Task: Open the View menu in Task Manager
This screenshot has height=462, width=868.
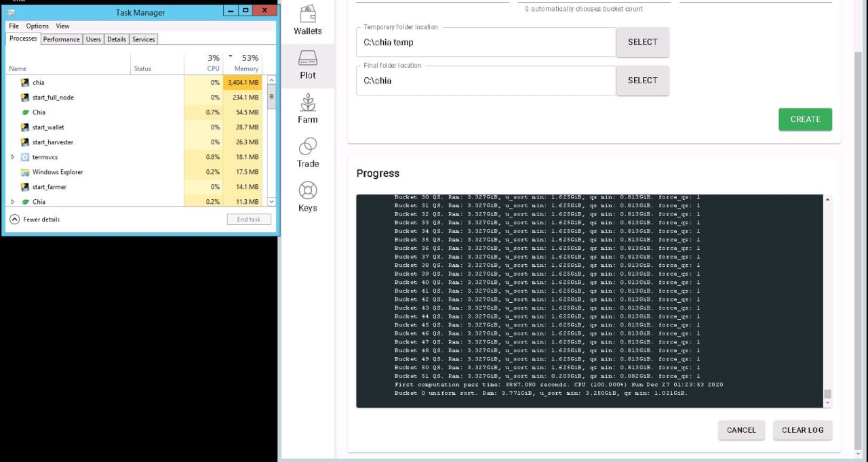Action: pyautogui.click(x=62, y=26)
